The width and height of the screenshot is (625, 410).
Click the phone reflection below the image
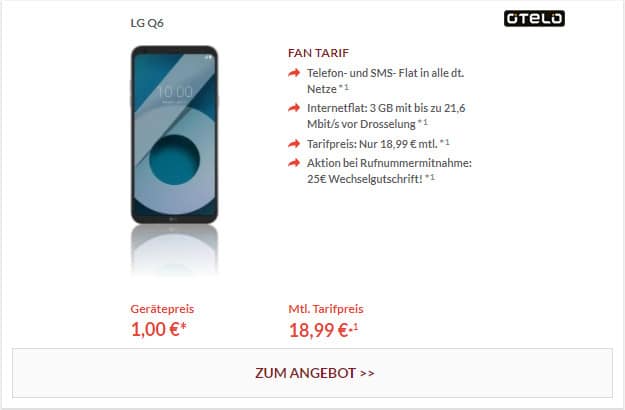pos(175,249)
